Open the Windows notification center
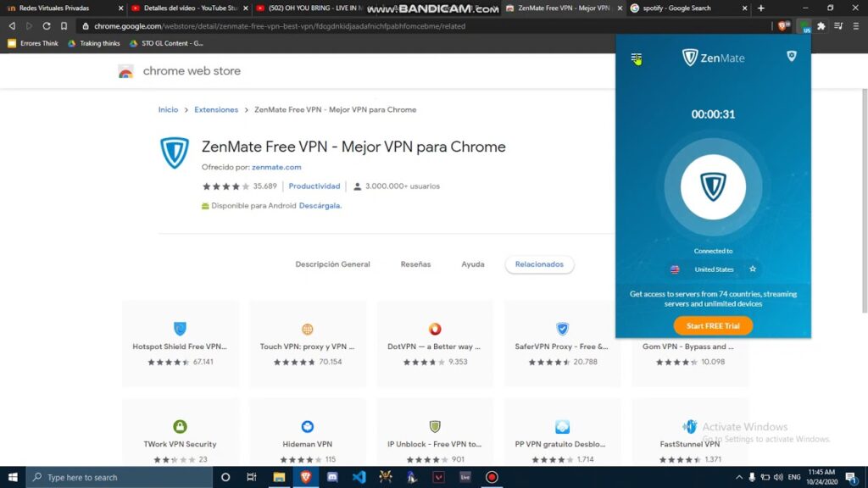 point(851,477)
